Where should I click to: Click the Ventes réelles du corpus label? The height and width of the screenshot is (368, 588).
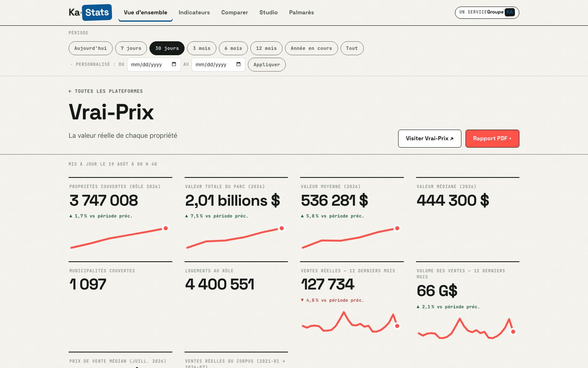click(235, 364)
